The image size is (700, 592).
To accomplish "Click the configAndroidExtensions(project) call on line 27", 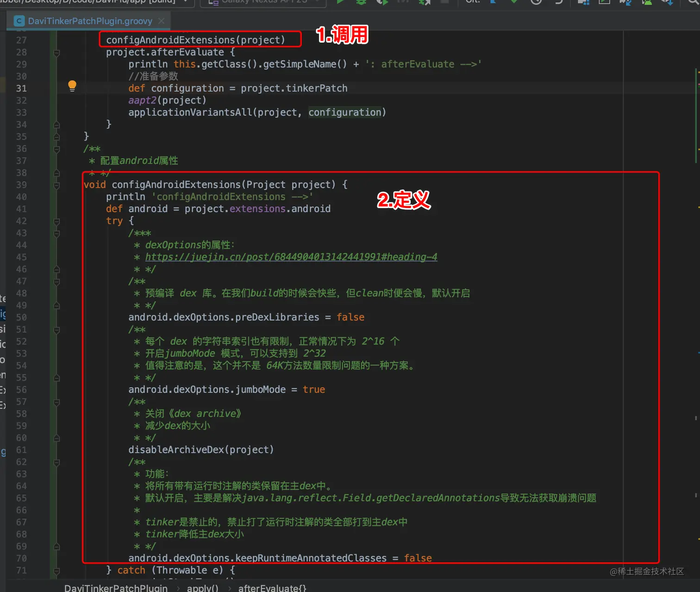I will point(196,40).
